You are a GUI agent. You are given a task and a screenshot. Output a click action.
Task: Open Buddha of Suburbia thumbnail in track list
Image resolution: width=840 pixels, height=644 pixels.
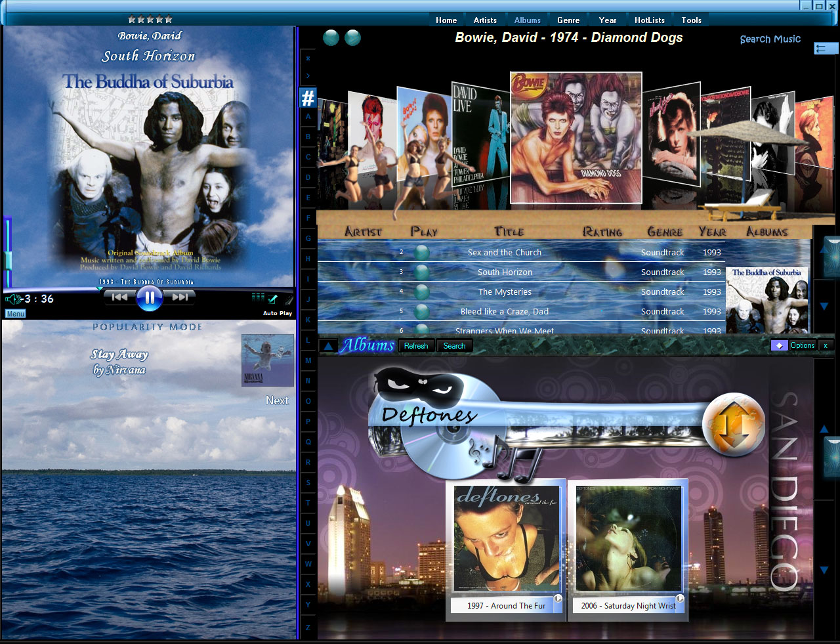[x=767, y=299]
